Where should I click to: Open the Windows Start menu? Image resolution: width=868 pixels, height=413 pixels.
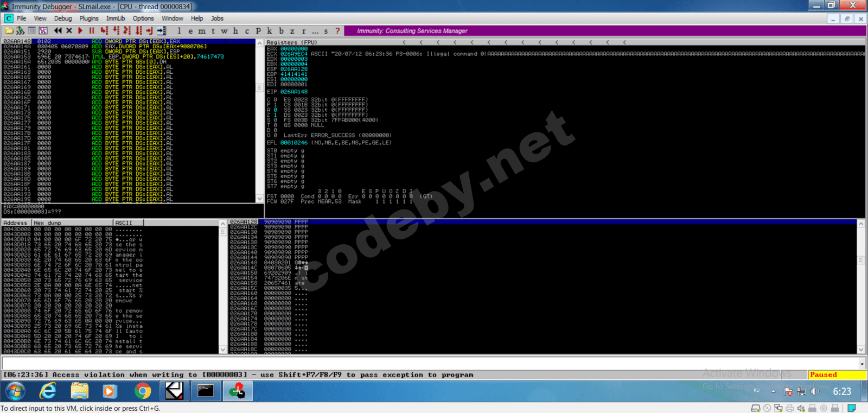click(15, 391)
